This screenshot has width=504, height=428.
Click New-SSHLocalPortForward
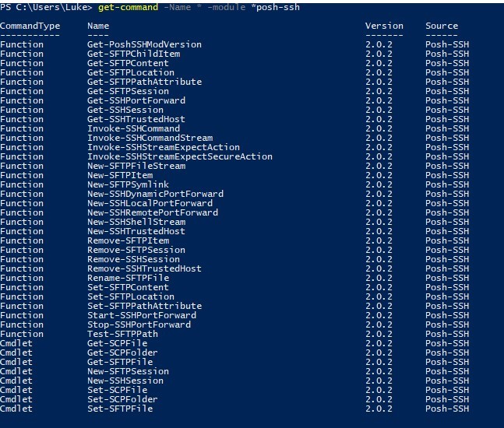point(150,203)
